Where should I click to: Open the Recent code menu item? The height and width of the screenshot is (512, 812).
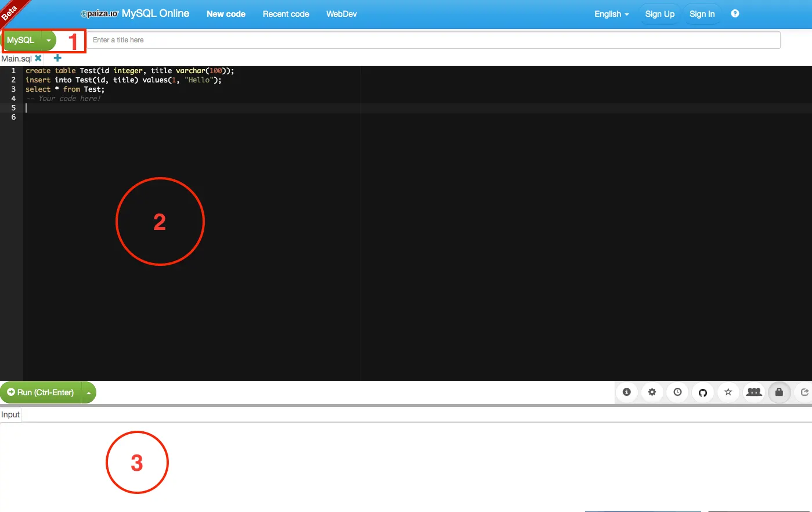tap(286, 14)
